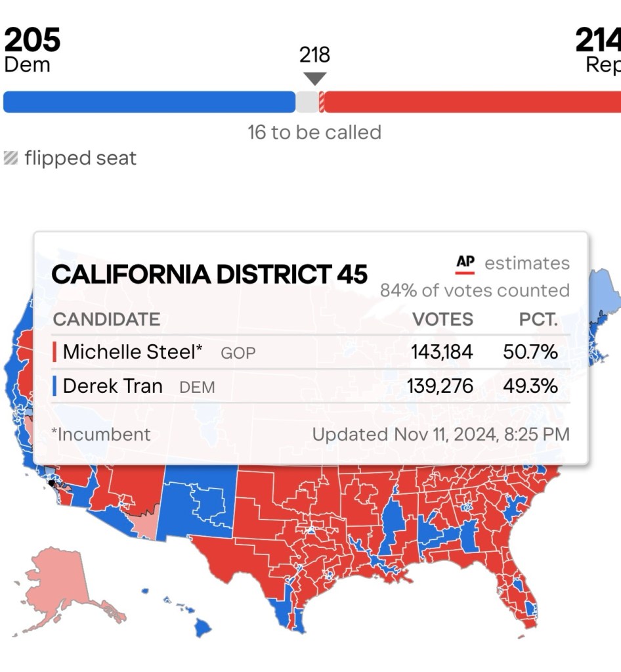Click the "flipped seat" legend text
This screenshot has height=672, width=621.
pyautogui.click(x=81, y=158)
